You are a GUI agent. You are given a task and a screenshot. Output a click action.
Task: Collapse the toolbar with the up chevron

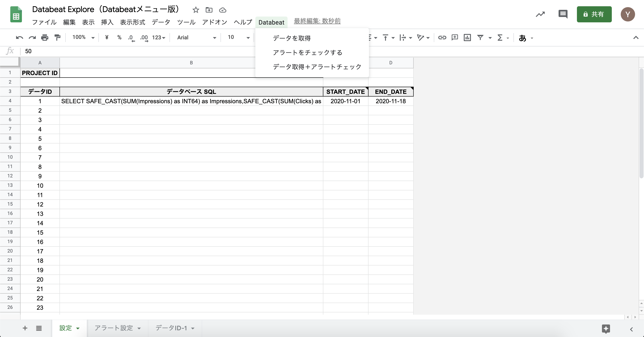pyautogui.click(x=636, y=38)
